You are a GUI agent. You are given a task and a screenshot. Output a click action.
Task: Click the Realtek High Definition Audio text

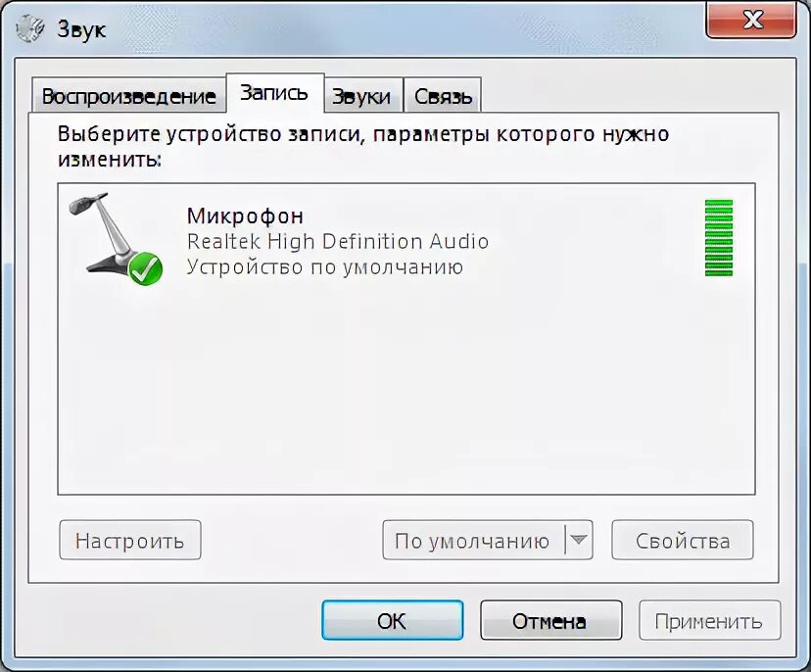338,242
